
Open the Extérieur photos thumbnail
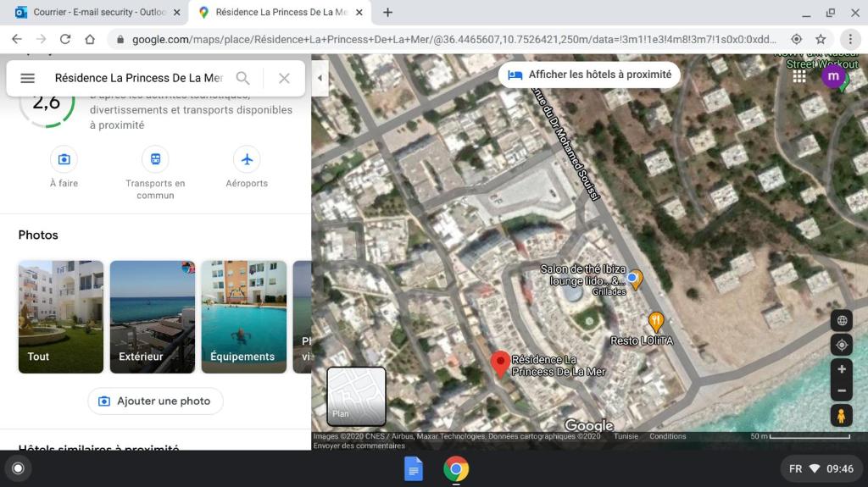(x=153, y=317)
